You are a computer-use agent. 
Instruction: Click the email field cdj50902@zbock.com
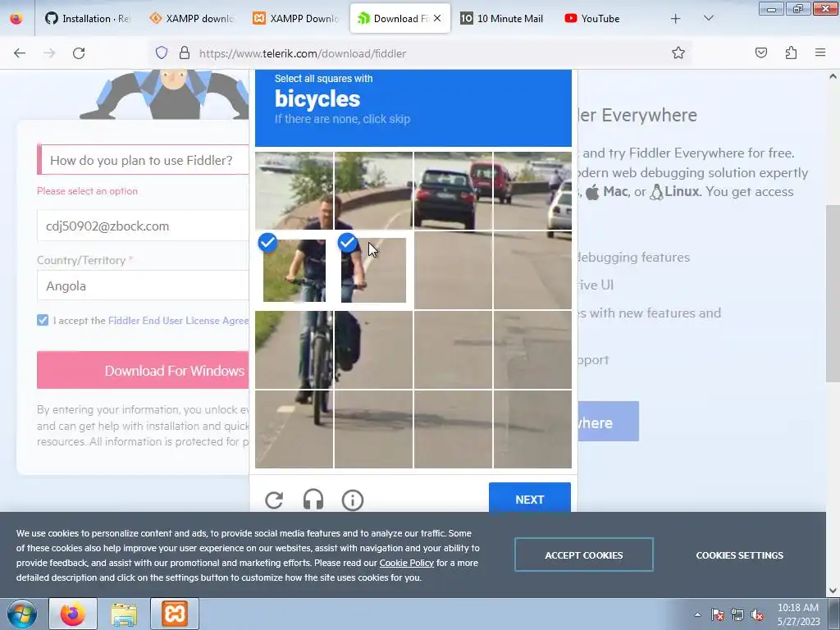(143, 226)
